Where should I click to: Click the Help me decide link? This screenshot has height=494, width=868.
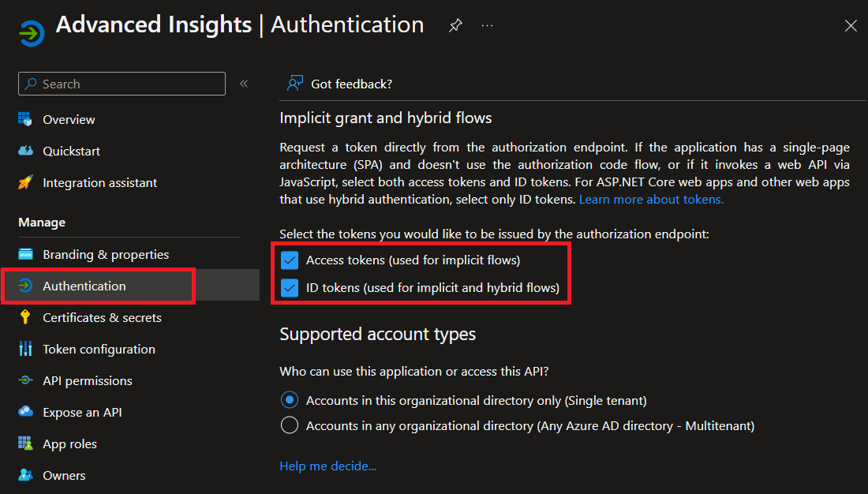(327, 466)
